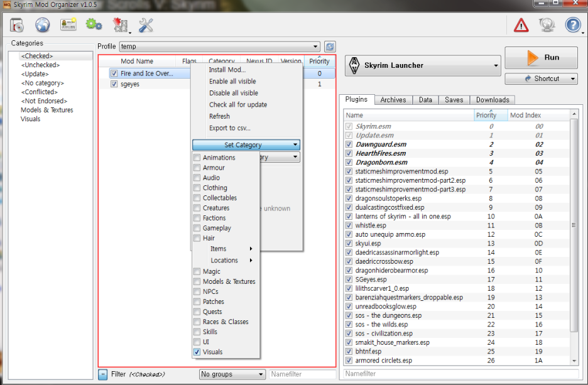588x385 pixels.
Task: Open the No groups dropdown
Action: click(232, 374)
